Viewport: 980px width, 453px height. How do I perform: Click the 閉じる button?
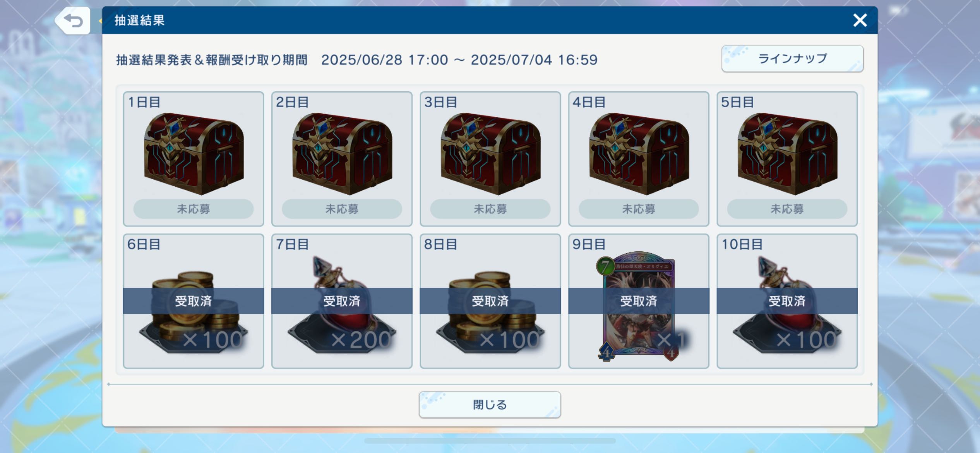(490, 405)
